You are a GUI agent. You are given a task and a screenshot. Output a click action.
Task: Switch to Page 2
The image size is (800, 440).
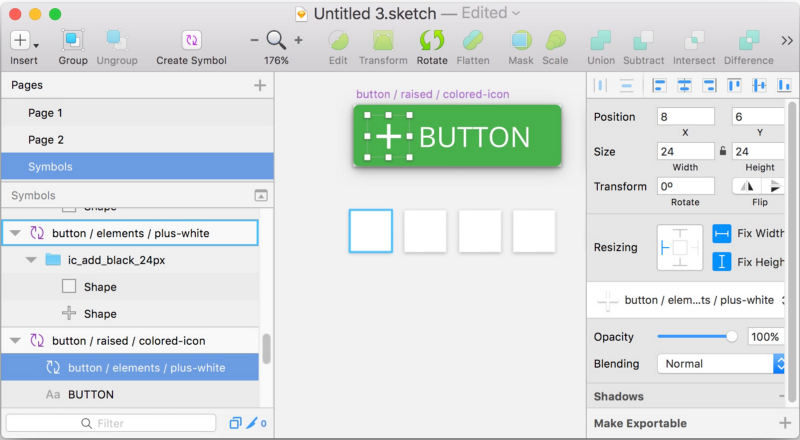tap(46, 140)
